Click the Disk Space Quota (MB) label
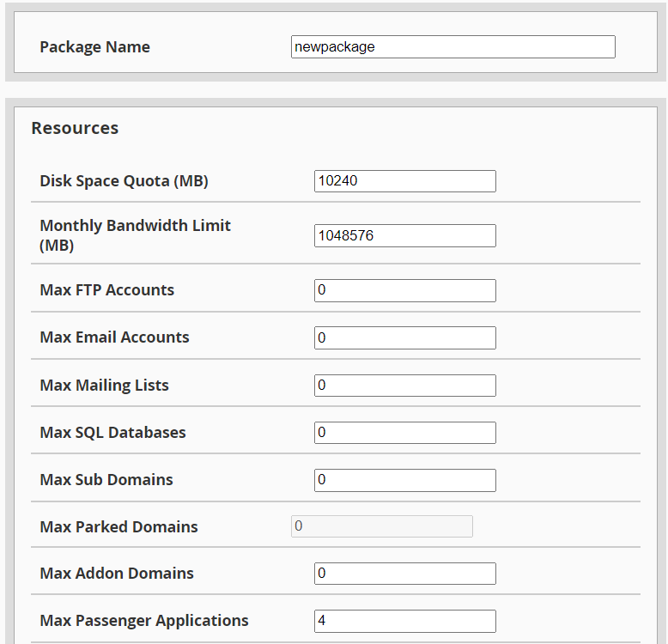 (124, 181)
